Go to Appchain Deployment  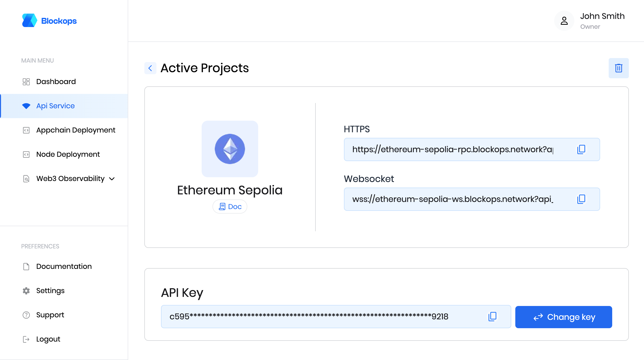pyautogui.click(x=76, y=130)
